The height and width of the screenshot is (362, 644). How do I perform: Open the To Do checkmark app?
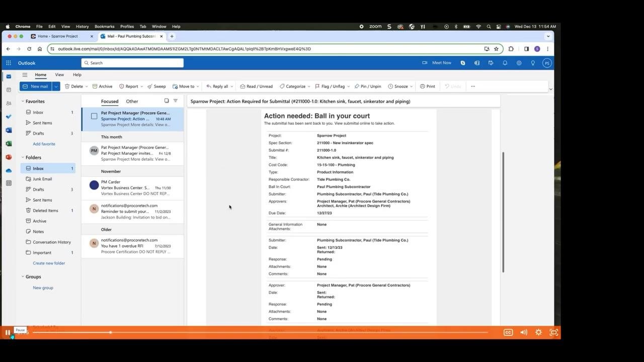pyautogui.click(x=9, y=117)
